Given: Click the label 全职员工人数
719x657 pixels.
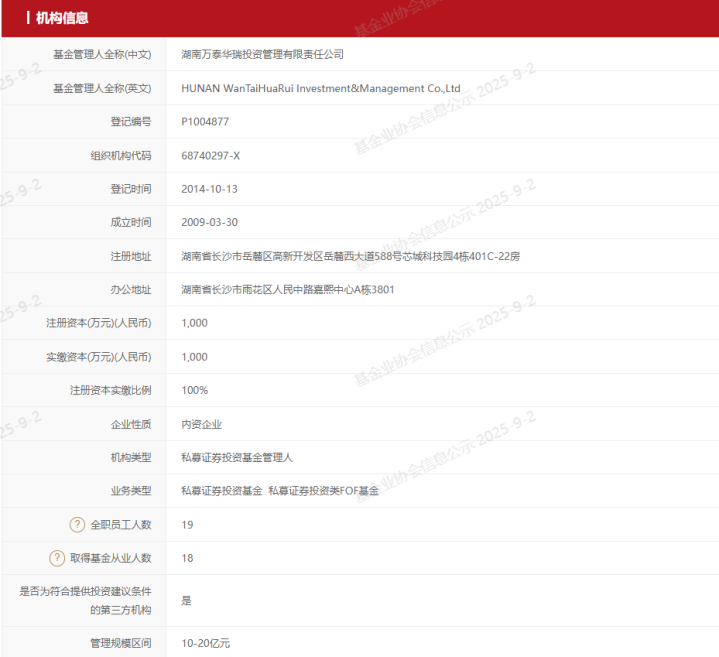Looking at the screenshot, I should [121, 525].
